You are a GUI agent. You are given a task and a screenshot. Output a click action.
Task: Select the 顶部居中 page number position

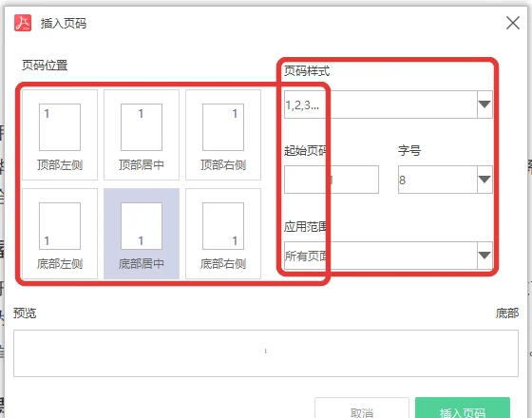[x=142, y=135]
